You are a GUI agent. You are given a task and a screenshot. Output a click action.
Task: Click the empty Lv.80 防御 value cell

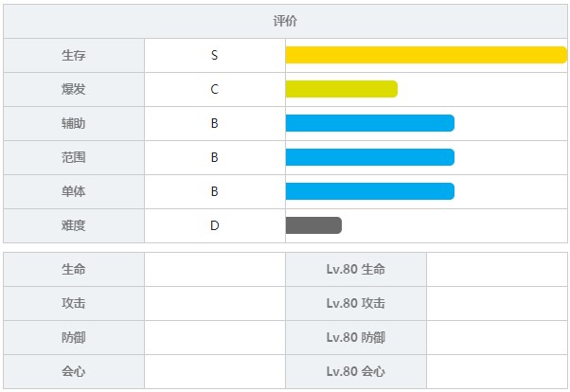tap(497, 337)
